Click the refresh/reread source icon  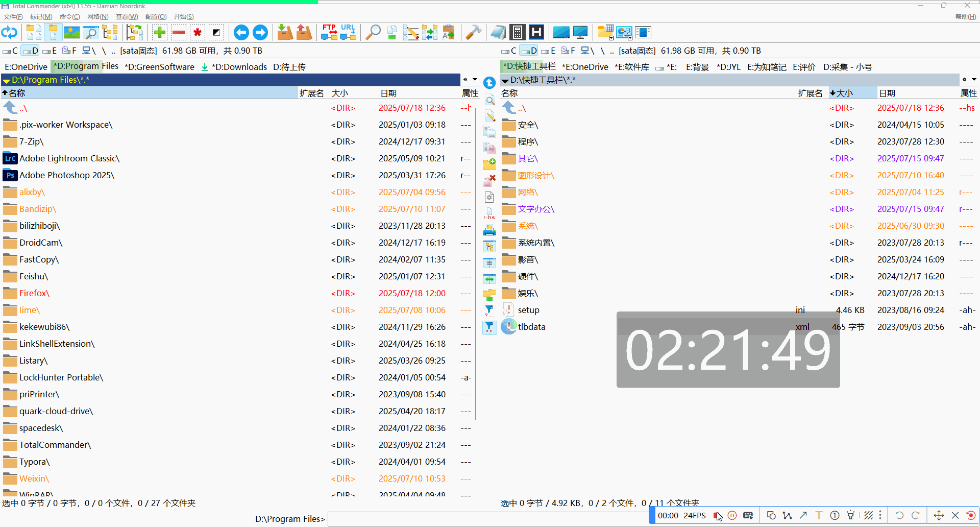pyautogui.click(x=10, y=33)
